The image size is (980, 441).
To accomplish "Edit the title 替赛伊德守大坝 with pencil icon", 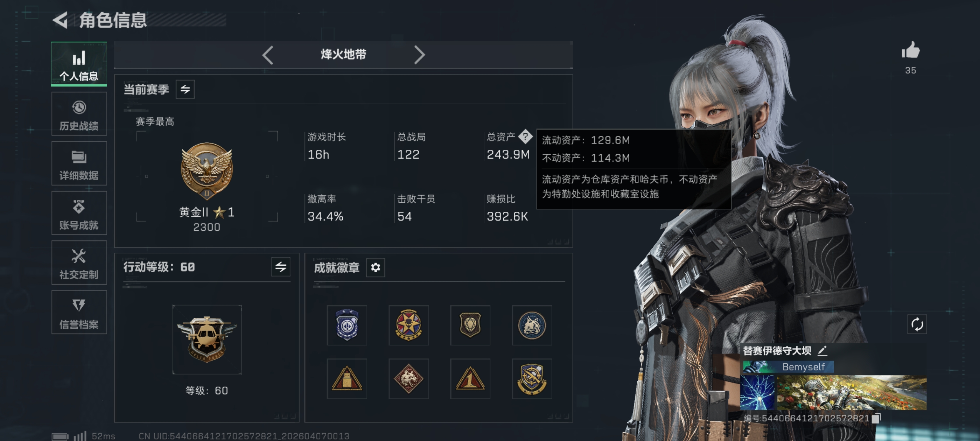I will pos(822,350).
